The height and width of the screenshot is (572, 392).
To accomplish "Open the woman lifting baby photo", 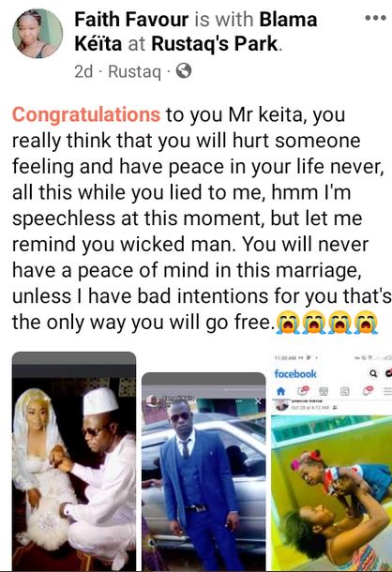I will pos(331,493).
